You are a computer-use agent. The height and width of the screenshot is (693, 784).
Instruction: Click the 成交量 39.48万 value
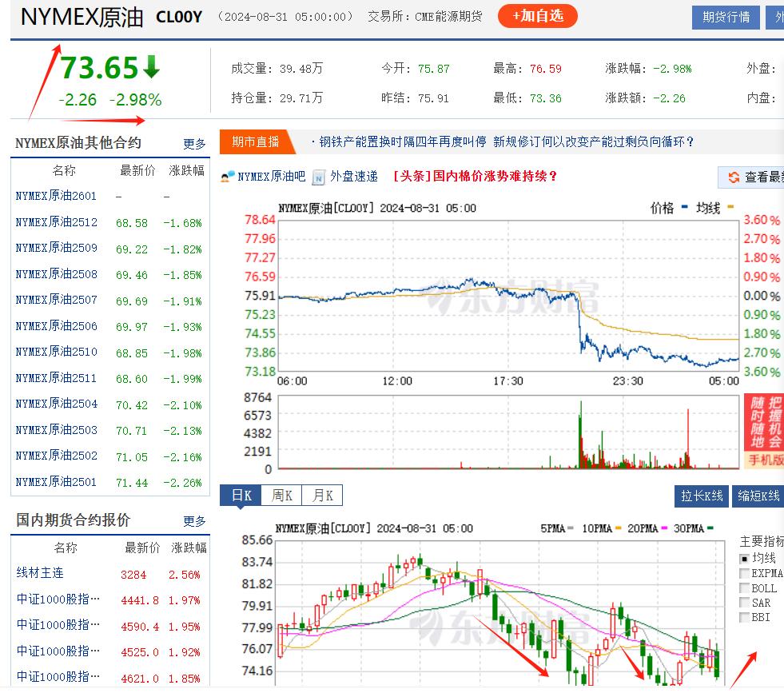(301, 69)
